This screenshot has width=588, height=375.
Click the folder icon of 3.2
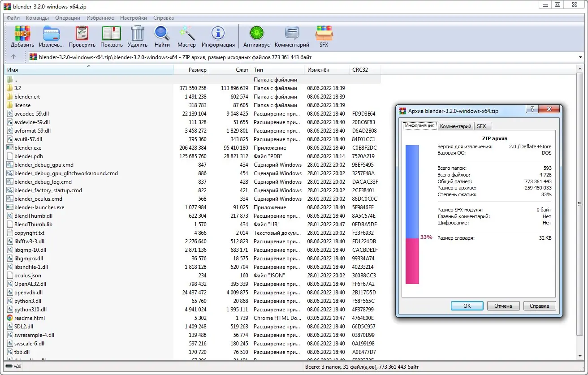(10, 88)
